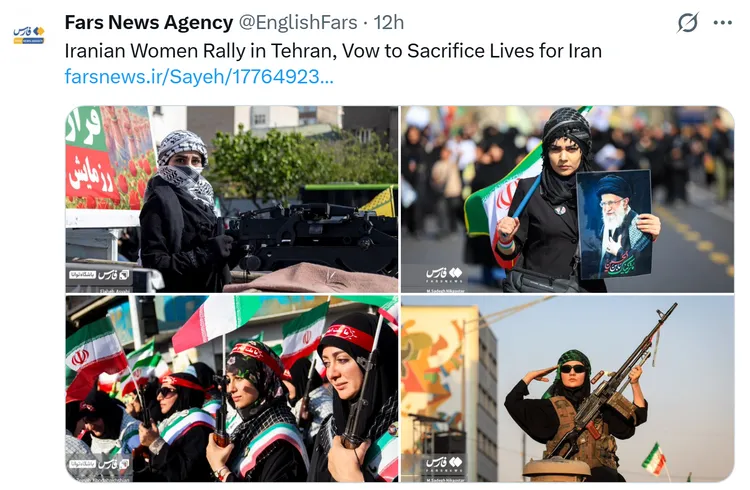Open the farsnews.ir article link
The image size is (750, 490).
coord(199,77)
